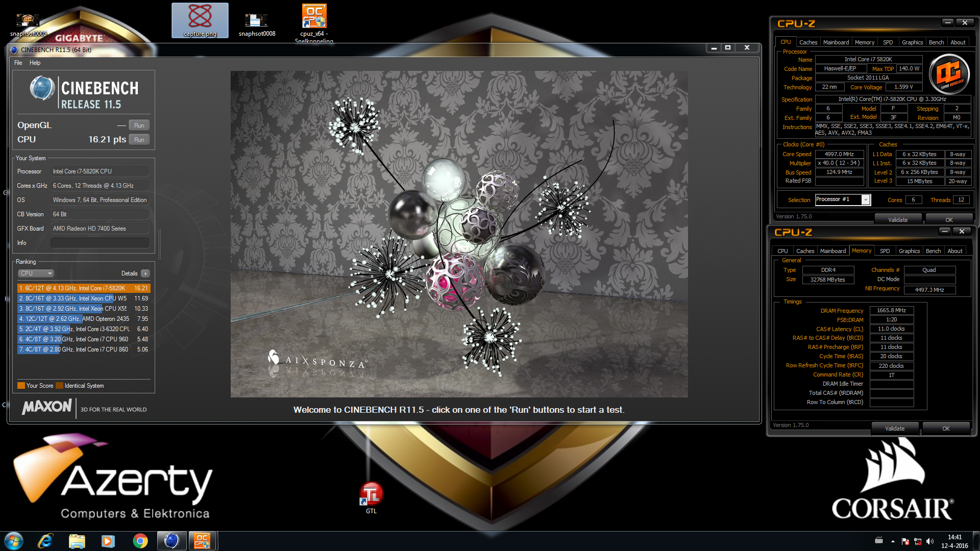
Task: Open the Cinebench File menu
Action: [x=18, y=63]
